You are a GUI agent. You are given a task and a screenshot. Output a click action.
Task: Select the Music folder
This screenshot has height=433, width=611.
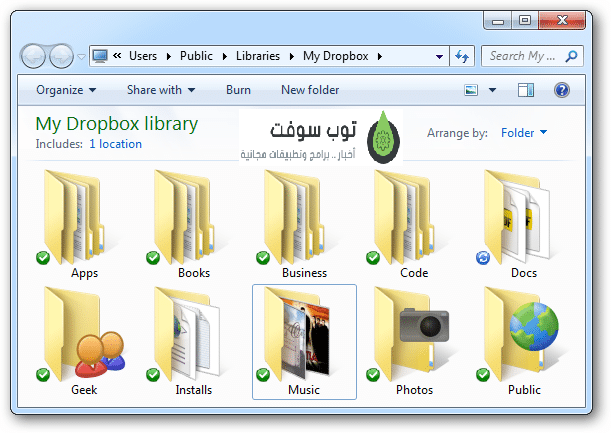click(304, 342)
